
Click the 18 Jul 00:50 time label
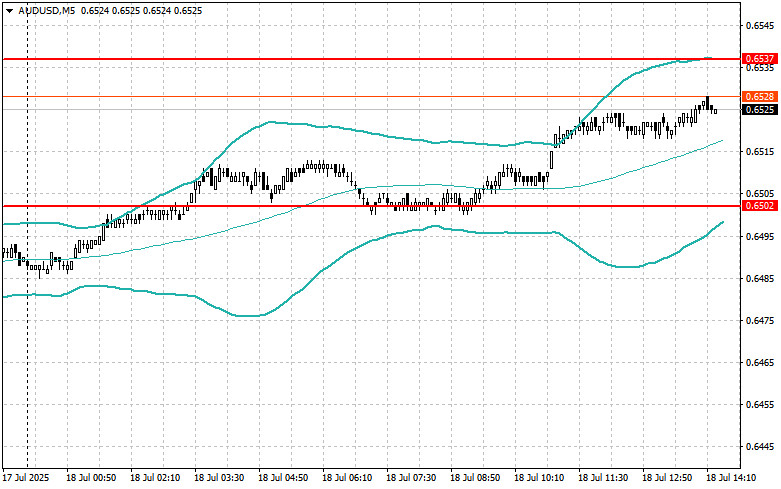91,478
